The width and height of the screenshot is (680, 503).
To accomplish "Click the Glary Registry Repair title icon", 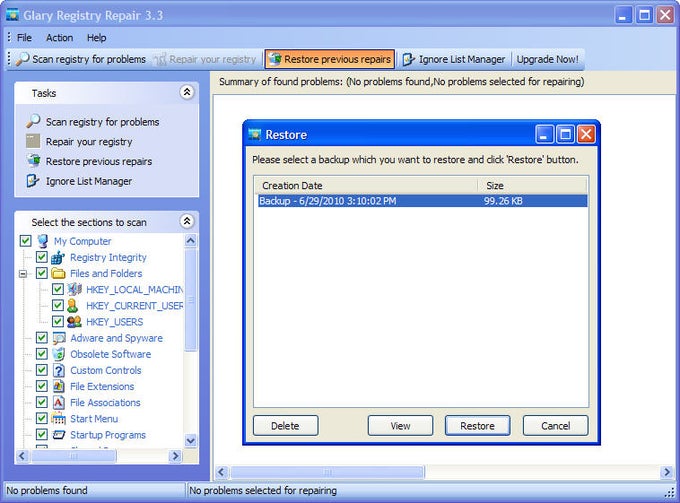I will (13, 15).
